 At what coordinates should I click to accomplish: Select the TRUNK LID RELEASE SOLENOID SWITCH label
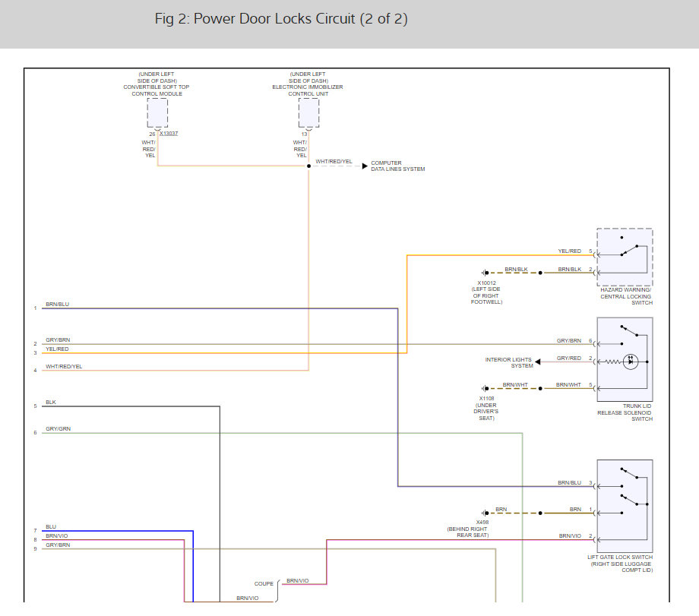tap(625, 412)
